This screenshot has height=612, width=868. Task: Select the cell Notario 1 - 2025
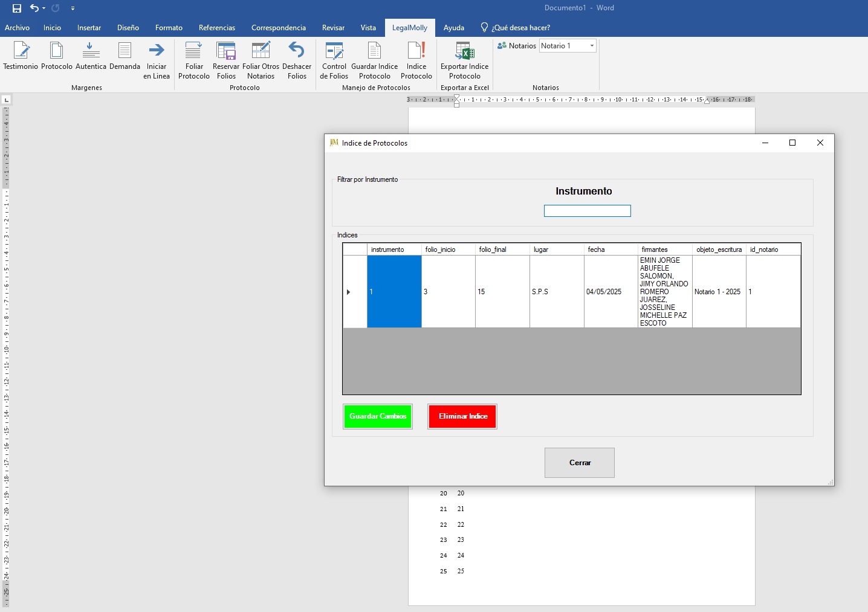pyautogui.click(x=719, y=292)
